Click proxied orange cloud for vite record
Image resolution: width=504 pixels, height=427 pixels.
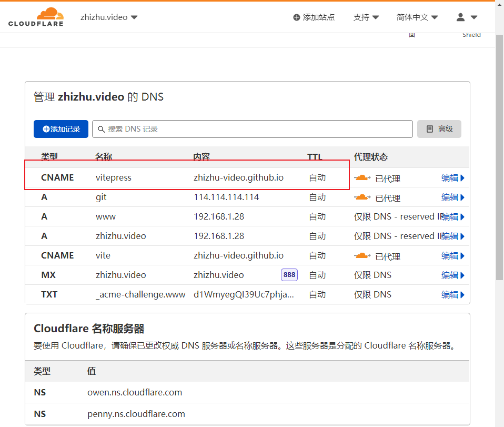tap(362, 256)
